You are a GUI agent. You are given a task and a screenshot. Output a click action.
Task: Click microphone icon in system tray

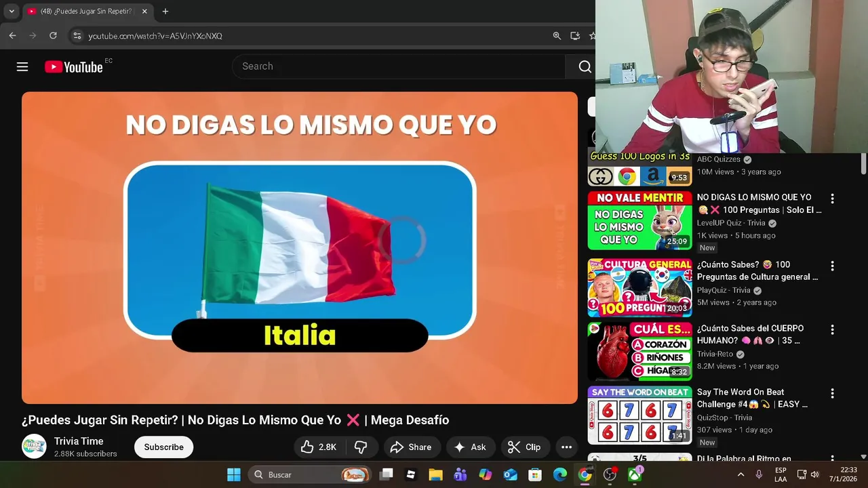click(759, 474)
